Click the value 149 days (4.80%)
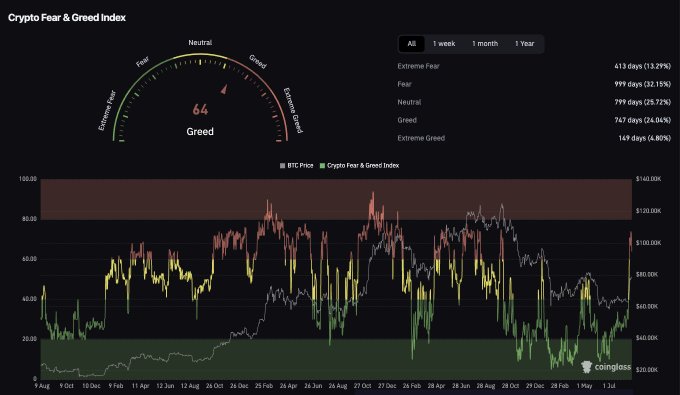 point(644,138)
